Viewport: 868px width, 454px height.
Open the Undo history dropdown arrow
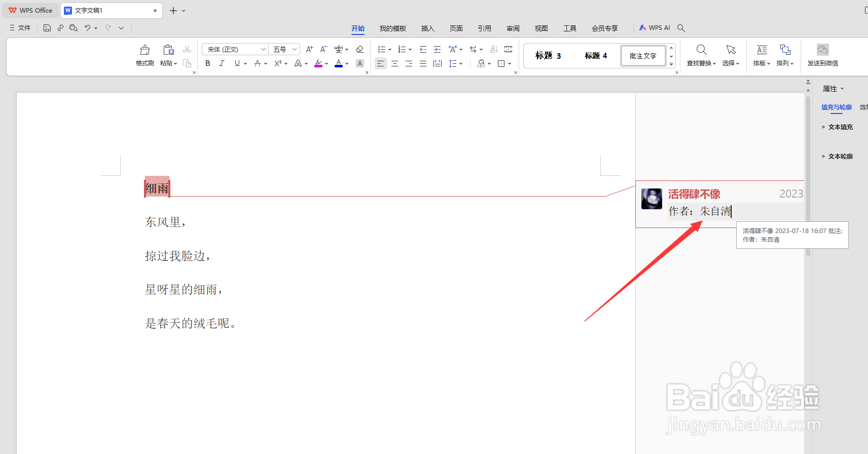pyautogui.click(x=96, y=28)
